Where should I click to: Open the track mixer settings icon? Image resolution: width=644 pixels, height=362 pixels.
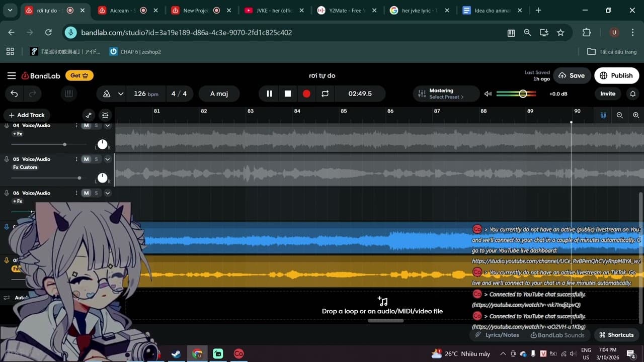[x=105, y=115]
